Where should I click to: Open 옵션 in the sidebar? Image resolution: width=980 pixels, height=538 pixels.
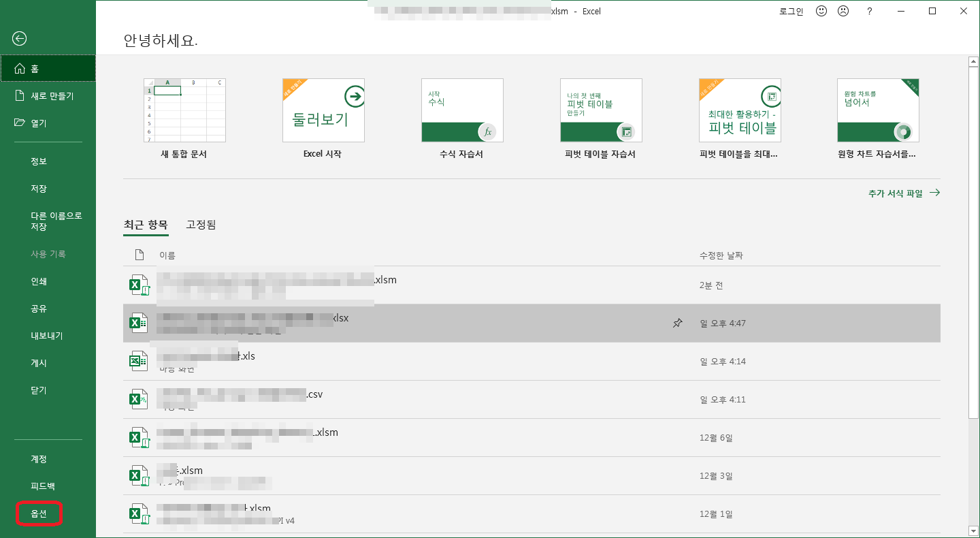(x=39, y=514)
